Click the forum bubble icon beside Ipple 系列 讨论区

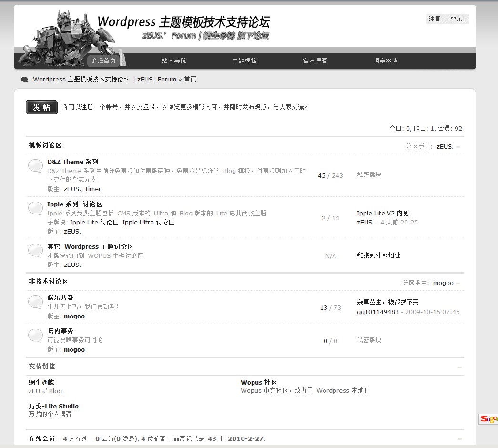35,208
